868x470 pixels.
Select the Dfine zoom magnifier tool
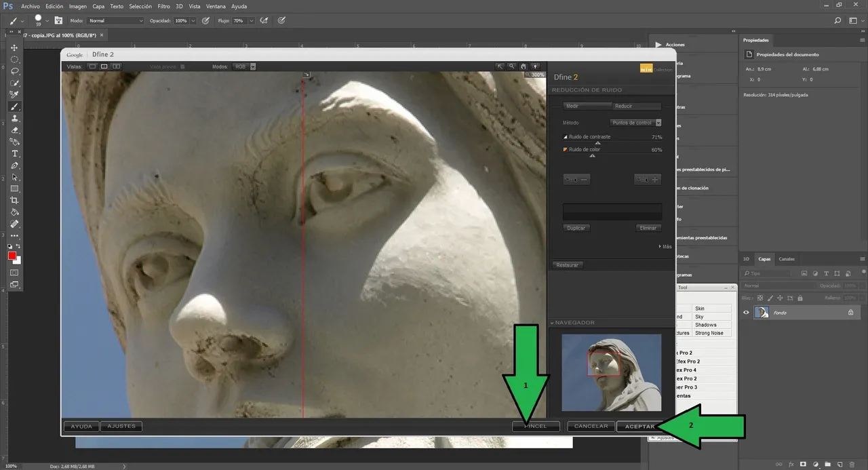pyautogui.click(x=512, y=66)
